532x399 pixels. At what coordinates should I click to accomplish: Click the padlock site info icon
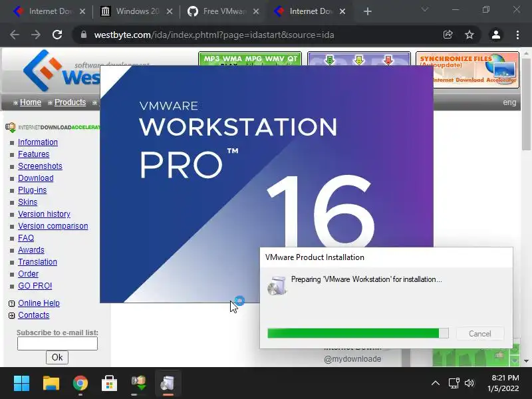[84, 35]
